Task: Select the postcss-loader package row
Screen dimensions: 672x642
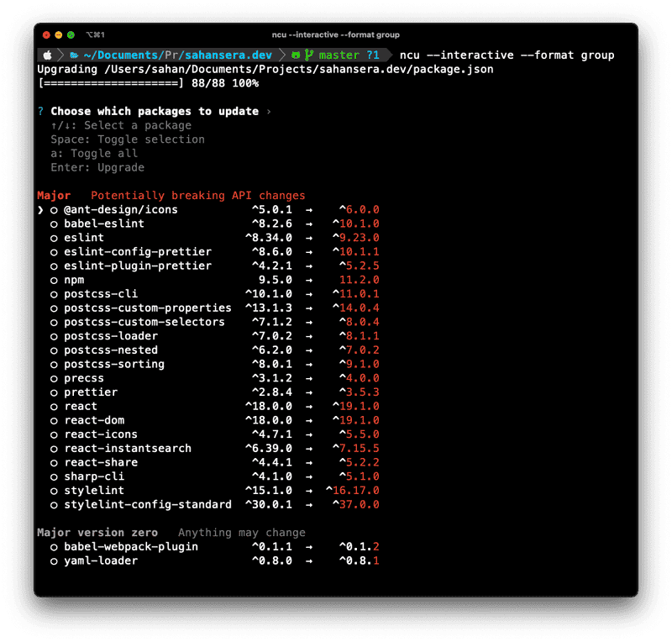Action: coord(214,336)
